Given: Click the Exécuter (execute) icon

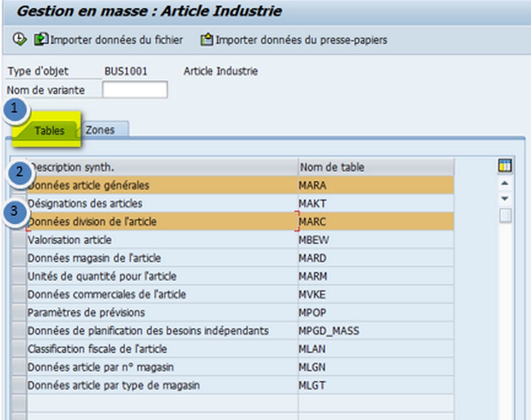Looking at the screenshot, I should (19, 39).
